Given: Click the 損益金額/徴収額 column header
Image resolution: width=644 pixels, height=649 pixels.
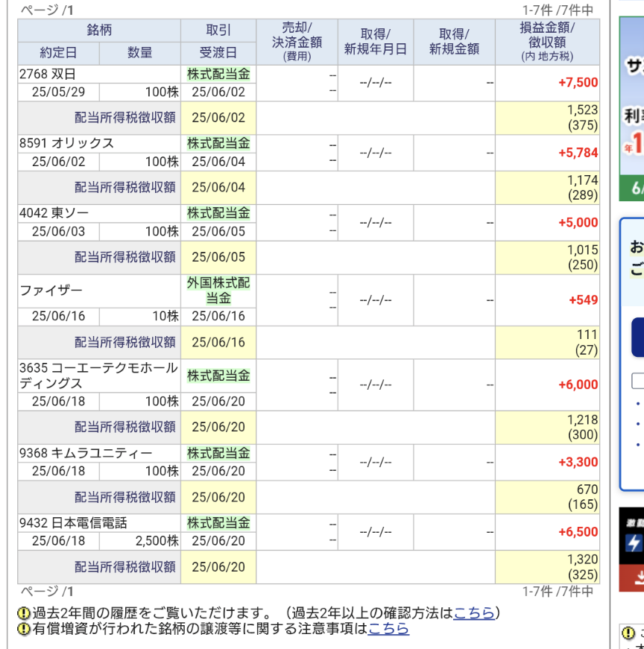Looking at the screenshot, I should pyautogui.click(x=547, y=42).
